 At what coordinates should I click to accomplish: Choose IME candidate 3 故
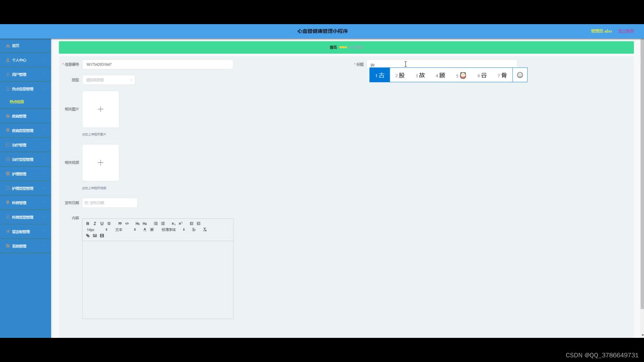[420, 75]
